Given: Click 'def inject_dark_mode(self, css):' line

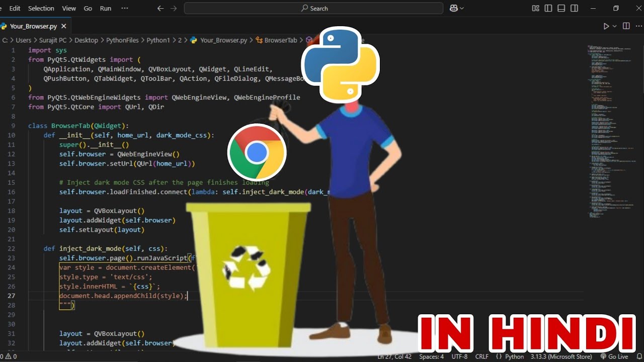Looking at the screenshot, I should [x=105, y=248].
